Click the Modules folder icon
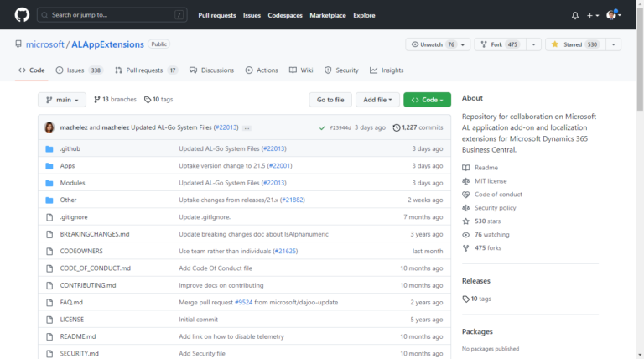 pyautogui.click(x=49, y=183)
